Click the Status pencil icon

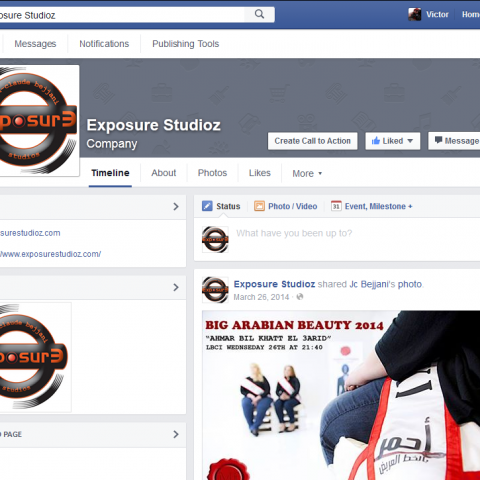coord(207,206)
